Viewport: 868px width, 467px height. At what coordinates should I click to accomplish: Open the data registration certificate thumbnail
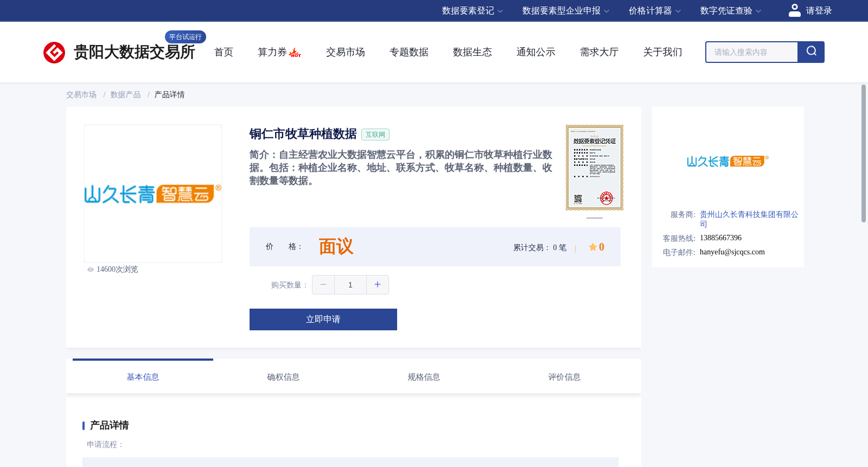(595, 168)
